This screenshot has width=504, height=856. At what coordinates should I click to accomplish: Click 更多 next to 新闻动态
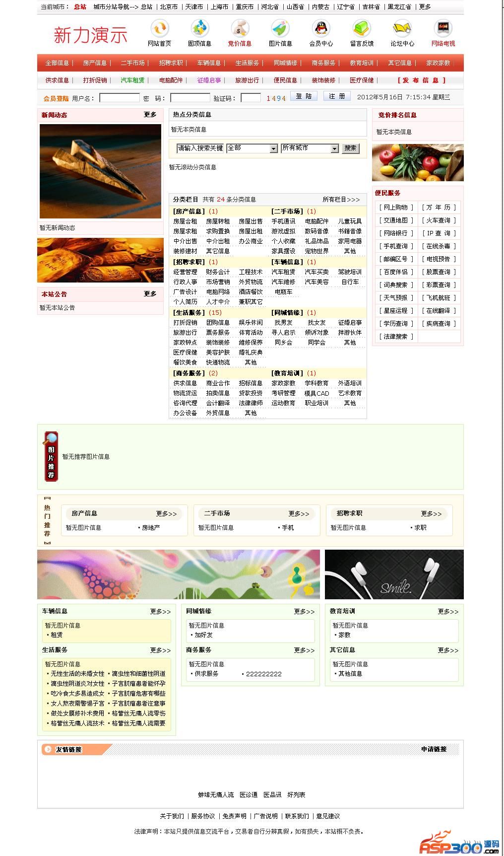tap(150, 115)
